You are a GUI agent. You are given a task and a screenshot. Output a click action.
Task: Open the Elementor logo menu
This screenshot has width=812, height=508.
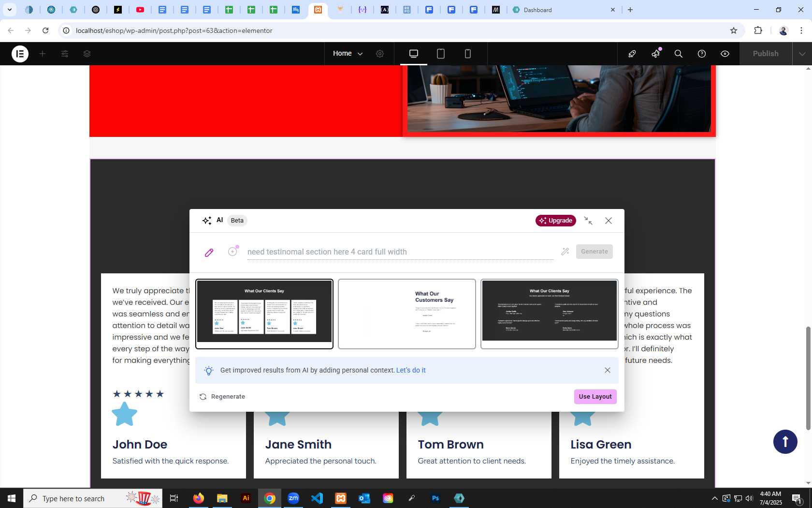pos(20,54)
